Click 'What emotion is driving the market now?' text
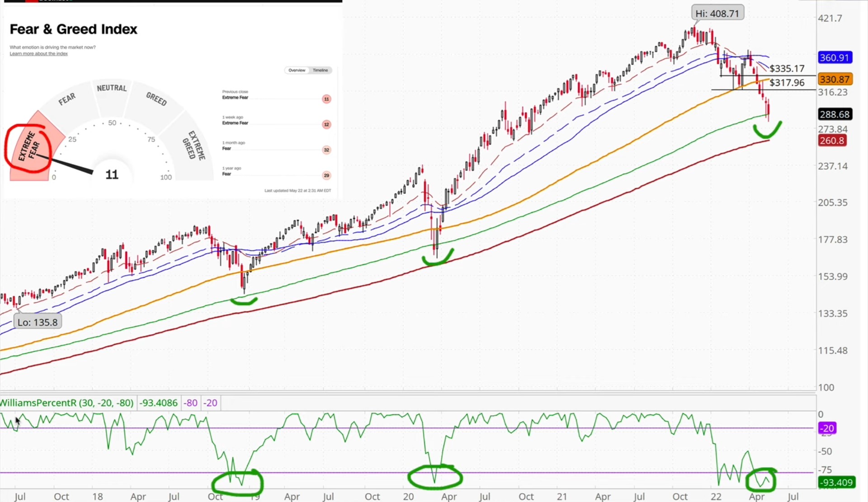868x502 pixels. click(52, 47)
